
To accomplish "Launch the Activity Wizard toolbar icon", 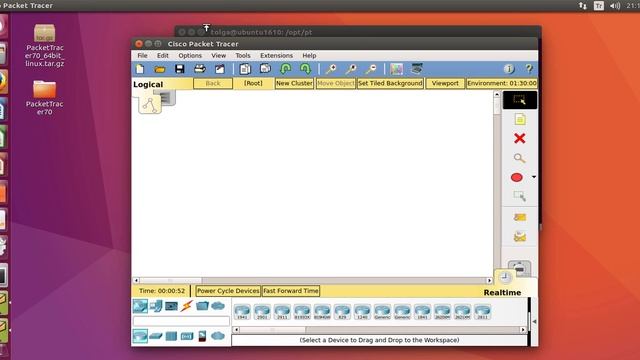I will pos(220,69).
